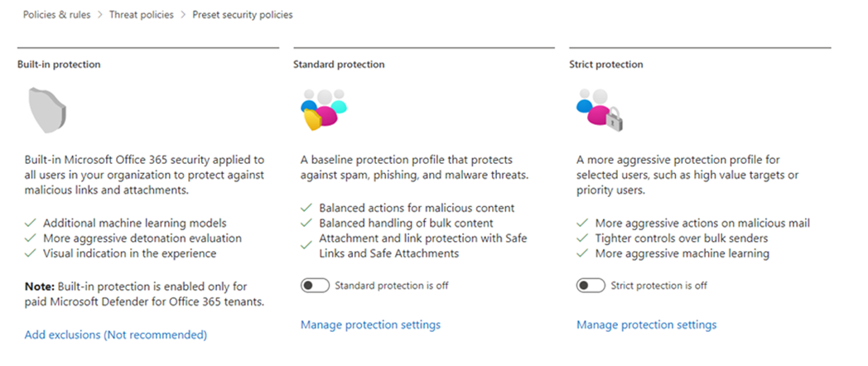Manage protection settings for Standard protection
The height and width of the screenshot is (366, 868).
coord(370,325)
